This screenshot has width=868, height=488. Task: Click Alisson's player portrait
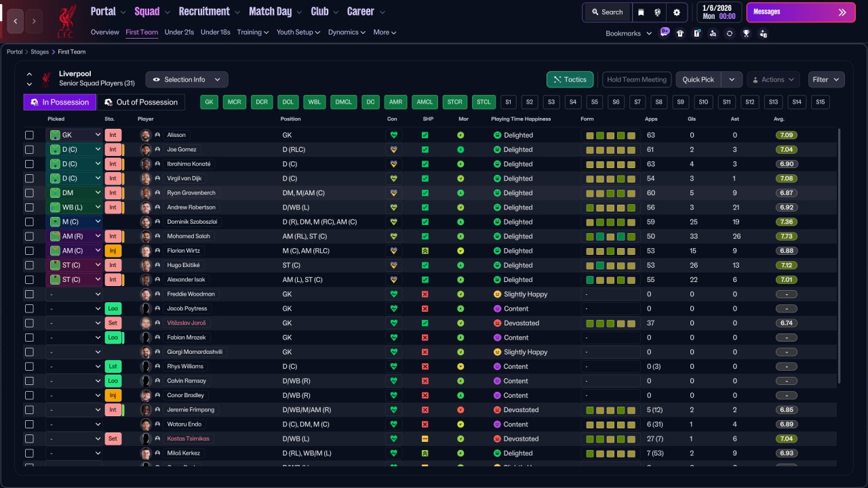(145, 135)
